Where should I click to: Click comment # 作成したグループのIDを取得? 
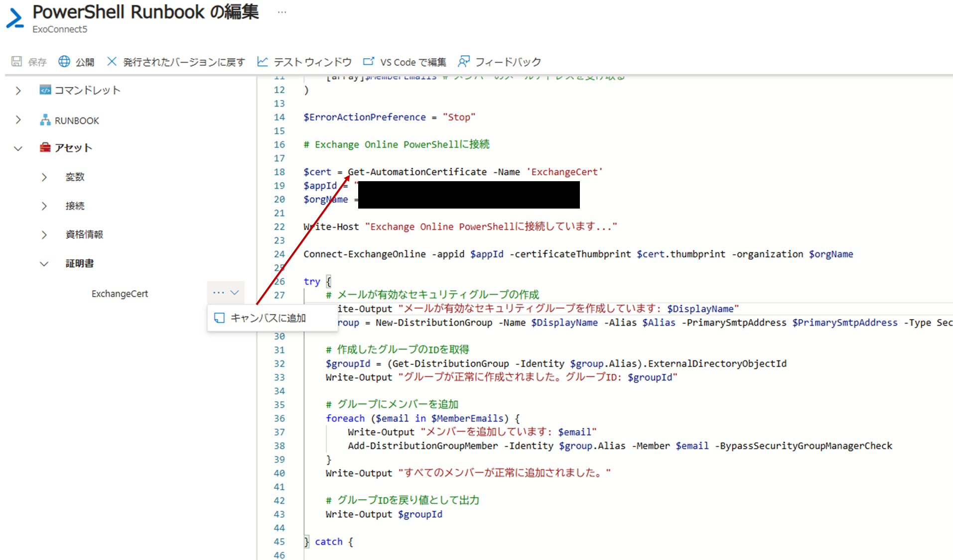point(398,349)
